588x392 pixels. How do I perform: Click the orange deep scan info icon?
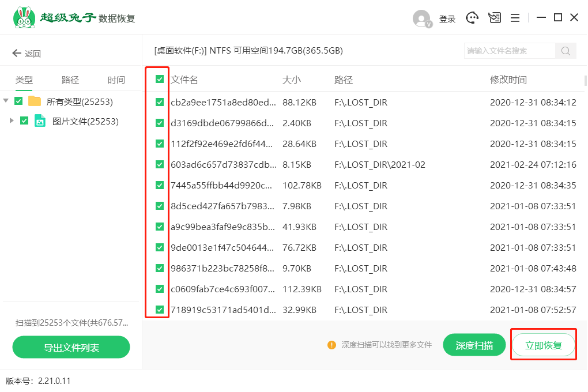click(x=331, y=345)
